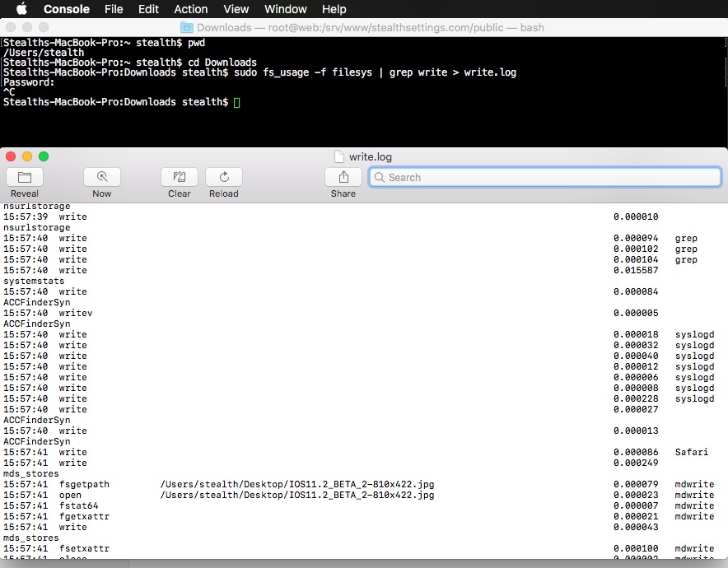Click the terminal prompt cursor line
The width and height of the screenshot is (728, 568).
coord(236,102)
